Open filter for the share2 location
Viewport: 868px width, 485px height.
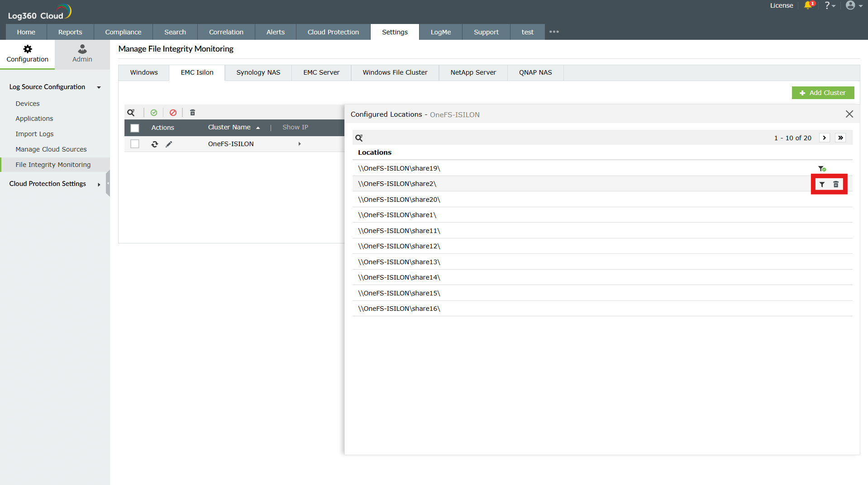(x=822, y=184)
